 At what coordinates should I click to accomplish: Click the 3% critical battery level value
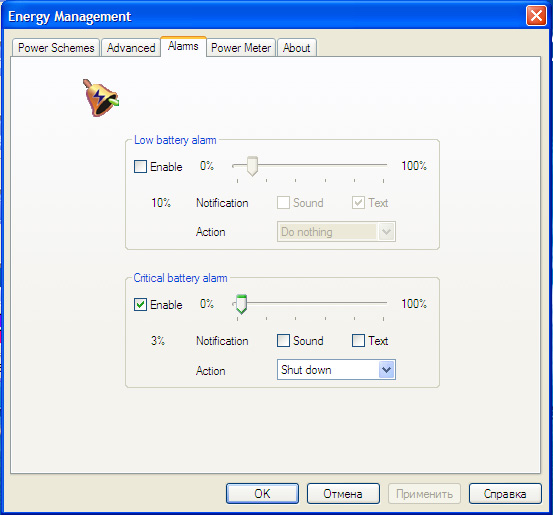coord(158,341)
